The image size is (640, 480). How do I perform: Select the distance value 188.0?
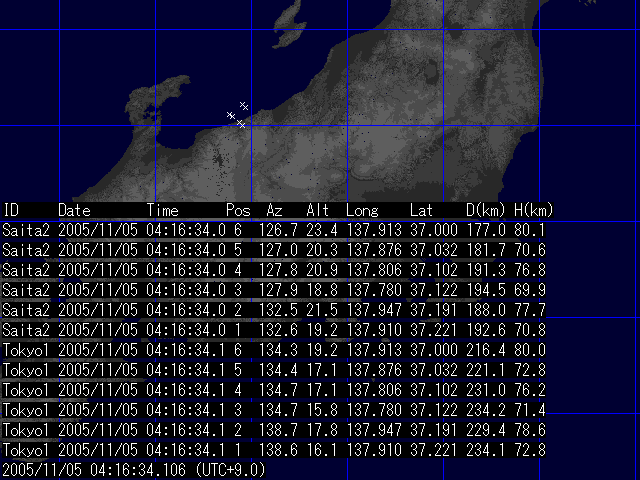click(x=486, y=310)
